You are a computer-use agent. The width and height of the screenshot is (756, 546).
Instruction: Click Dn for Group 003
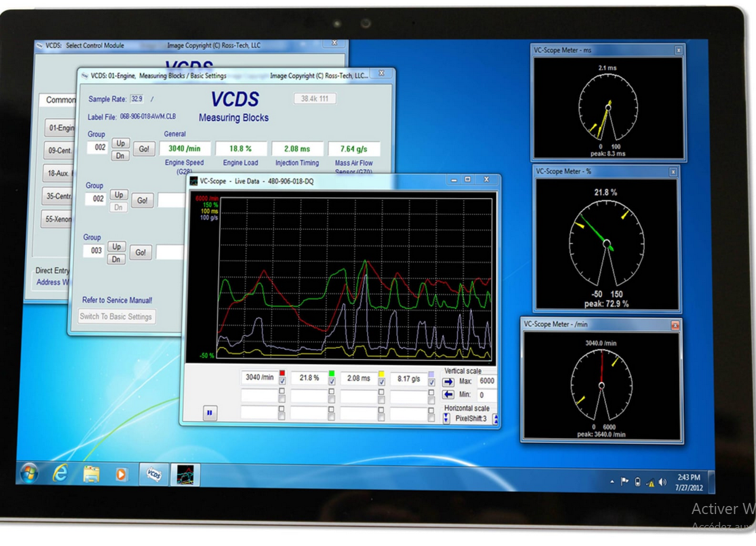coord(116,259)
